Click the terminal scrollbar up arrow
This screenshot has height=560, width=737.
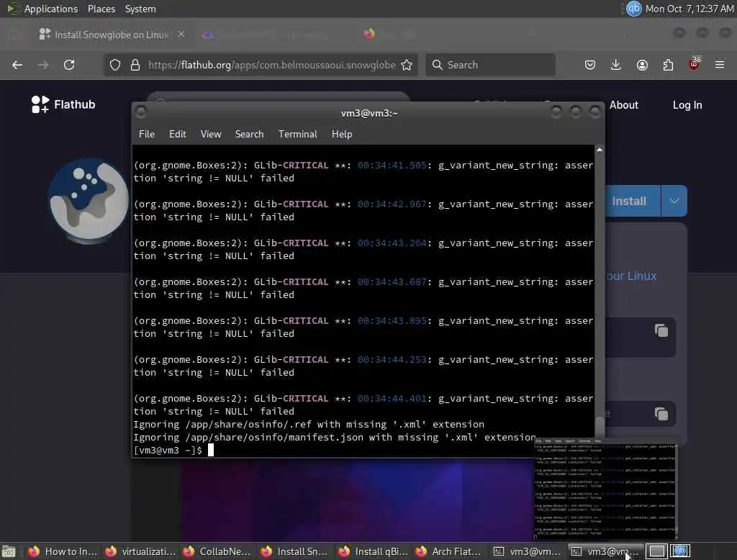[x=600, y=150]
